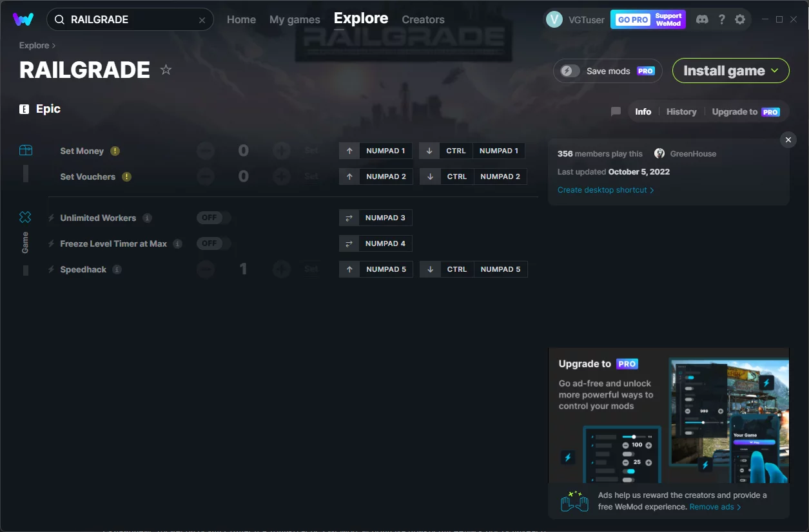Create a desktop shortcut link
Viewport: 809px width, 532px height.
click(x=605, y=190)
